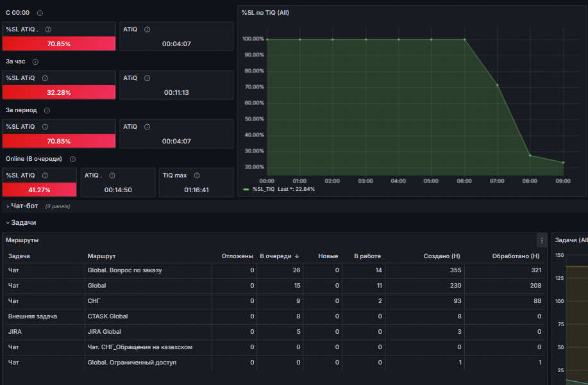The image size is (588, 385).
Task: Click info icon of ATiQ showing 00:11:13
Action: tap(147, 78)
